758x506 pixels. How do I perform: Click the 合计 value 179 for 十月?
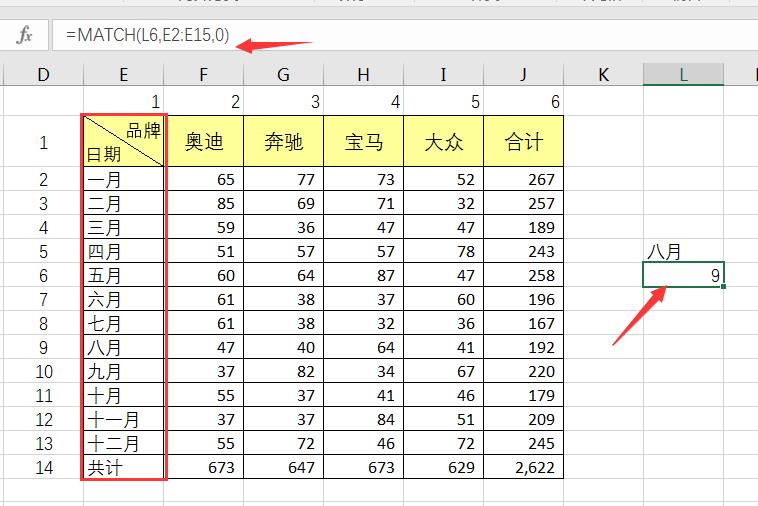[524, 395]
